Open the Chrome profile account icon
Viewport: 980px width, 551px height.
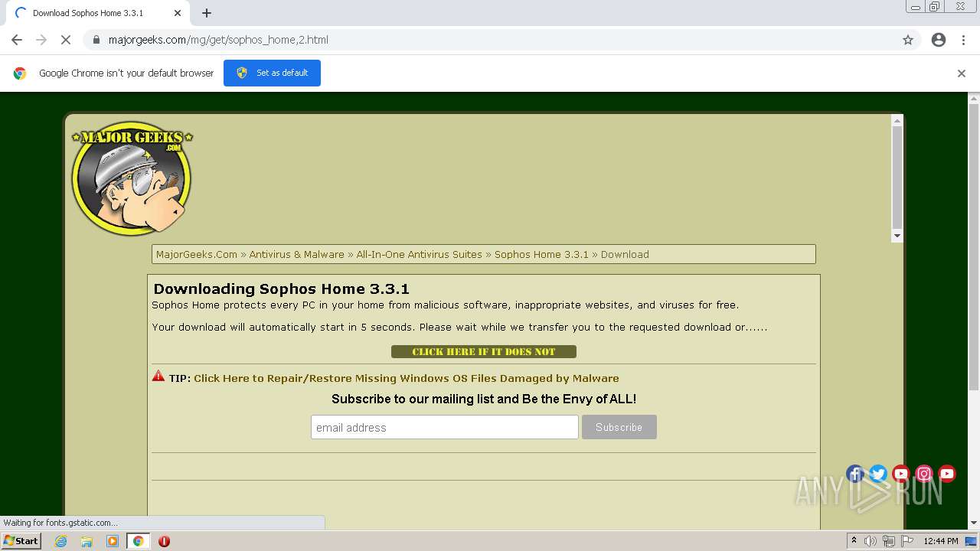(939, 40)
